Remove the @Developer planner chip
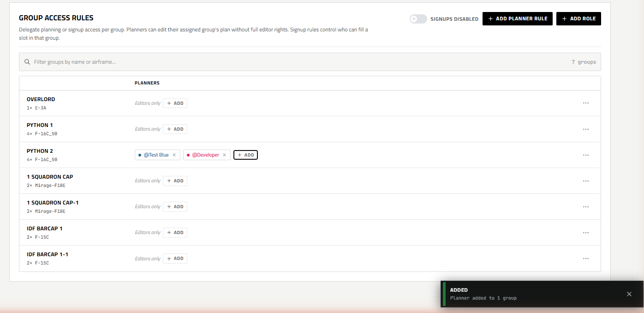This screenshot has height=313, width=644. tap(224, 155)
